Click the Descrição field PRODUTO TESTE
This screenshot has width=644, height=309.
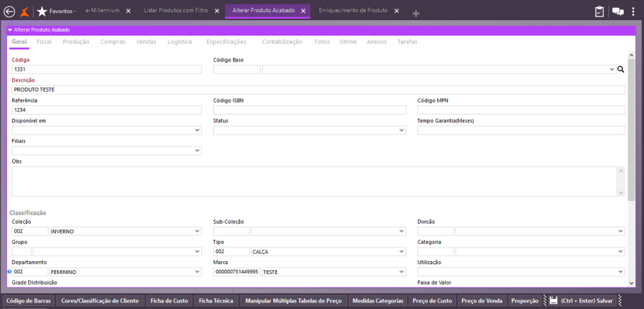point(318,90)
